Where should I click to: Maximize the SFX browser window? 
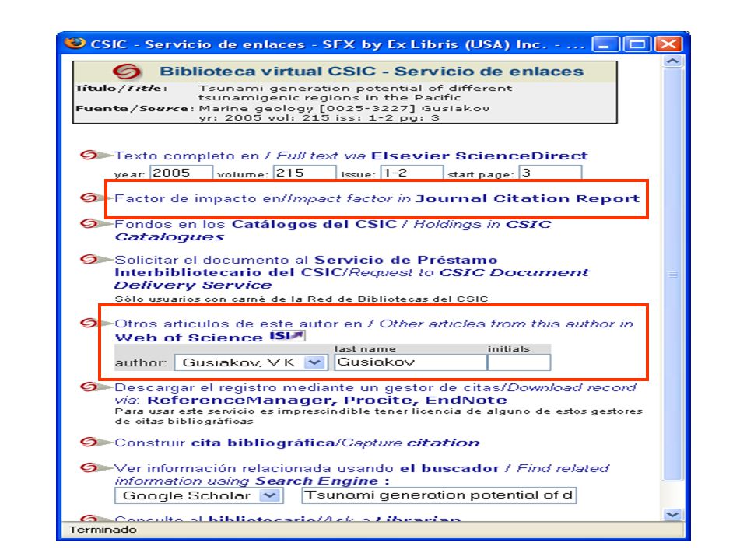(x=637, y=44)
